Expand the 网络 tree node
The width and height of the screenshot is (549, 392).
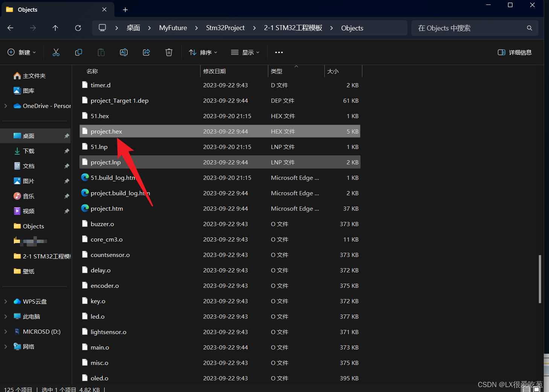pyautogui.click(x=6, y=346)
